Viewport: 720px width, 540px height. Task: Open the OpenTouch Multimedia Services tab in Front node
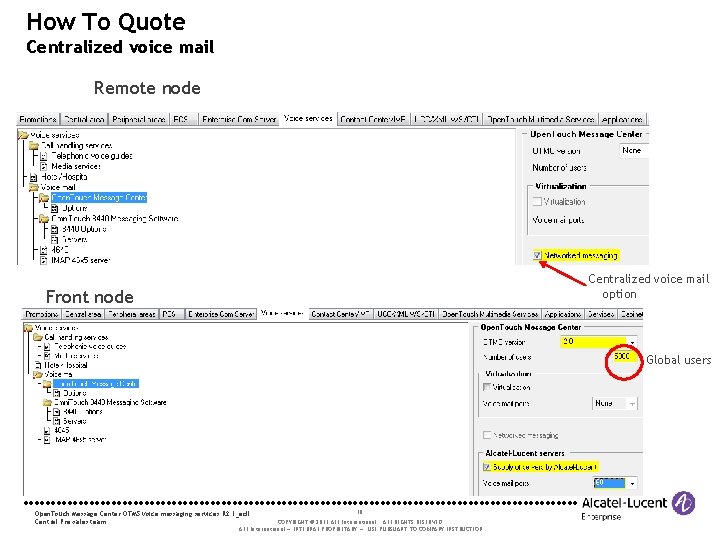point(489,314)
